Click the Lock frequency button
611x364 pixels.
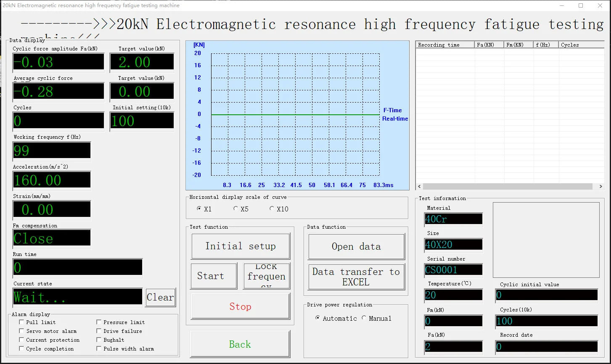tap(266, 276)
